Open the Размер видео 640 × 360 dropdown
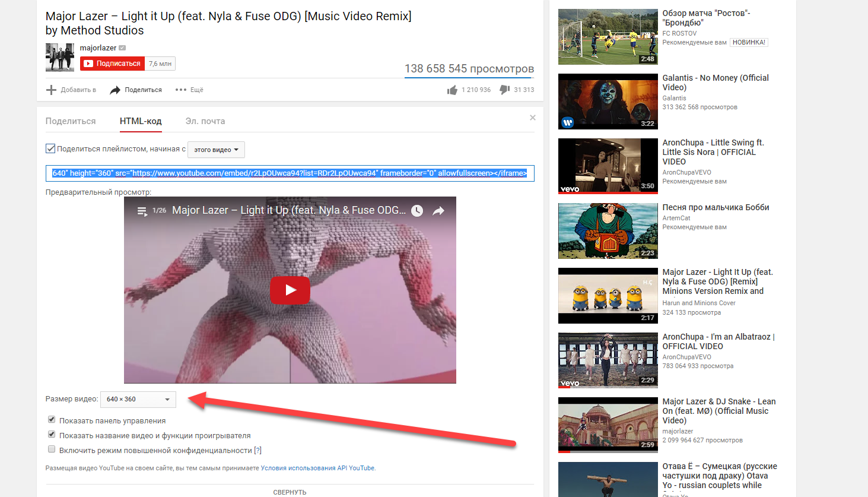This screenshot has width=868, height=497. (x=138, y=399)
